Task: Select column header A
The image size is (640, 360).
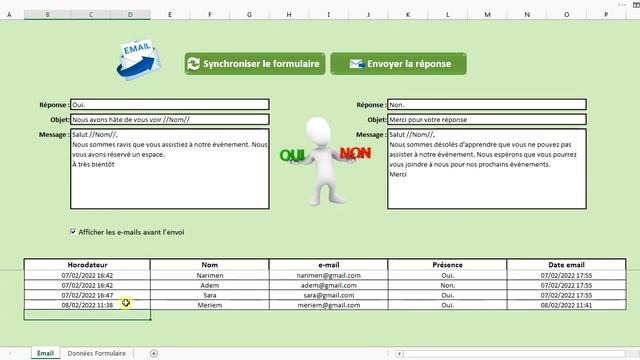Action: [9, 15]
